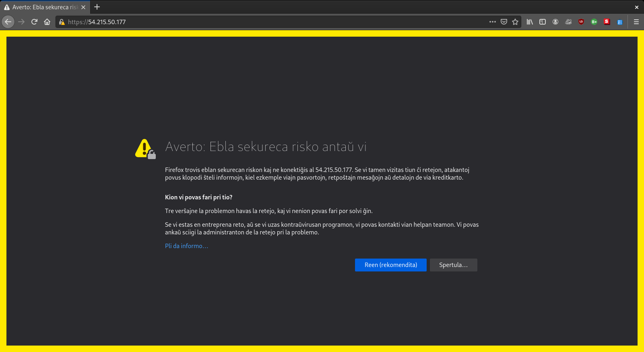
Task: Open the uBlock Origin extension
Action: tap(581, 22)
